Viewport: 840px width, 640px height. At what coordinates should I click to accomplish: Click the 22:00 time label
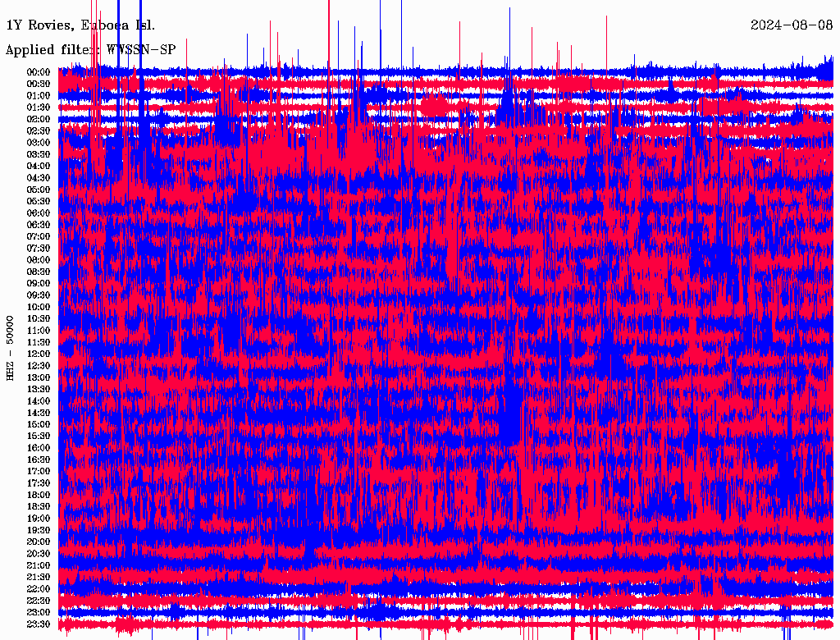click(39, 589)
